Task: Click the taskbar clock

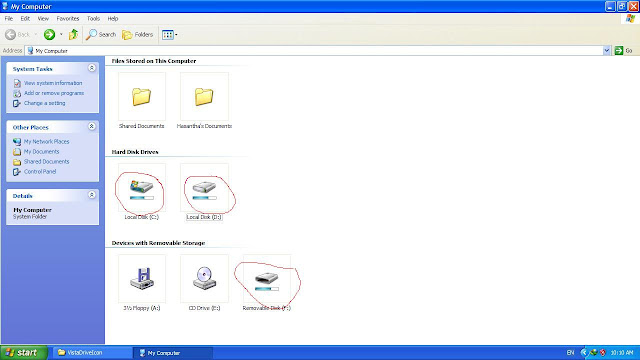Action: tap(622, 353)
